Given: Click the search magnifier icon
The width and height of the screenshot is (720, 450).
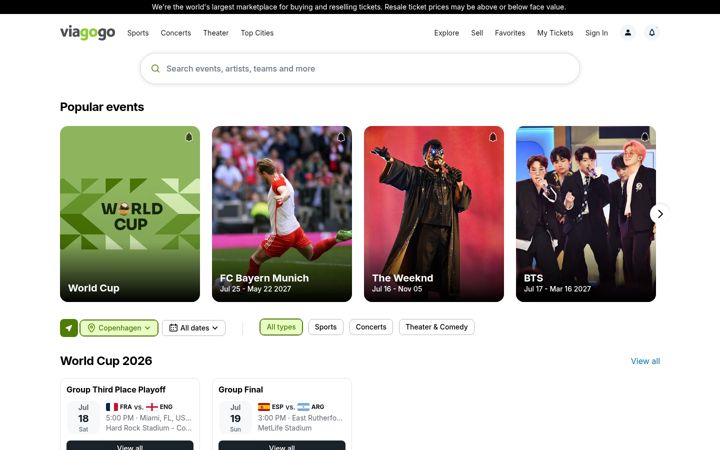Looking at the screenshot, I should (x=156, y=68).
